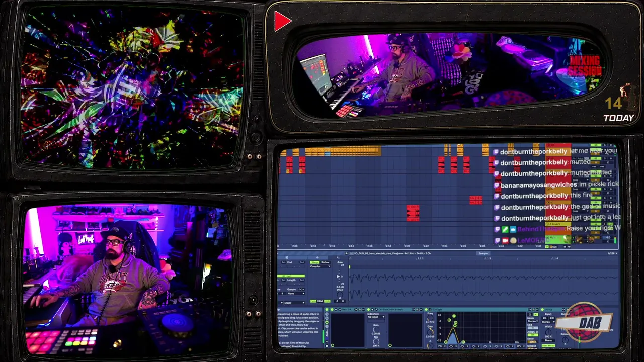The image size is (644, 362).
Task: Click the Set button for clip End
Action: click(x=301, y=262)
